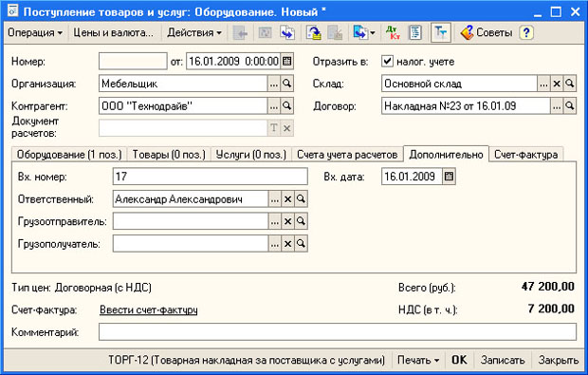Open Организация selection ellipsis button
The width and height of the screenshot is (588, 375).
pos(274,84)
